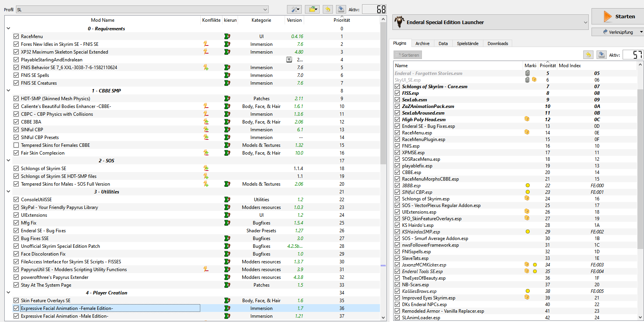The image size is (644, 322).
Task: Click the Enderal launcher icon in the executable selector
Action: point(399,22)
